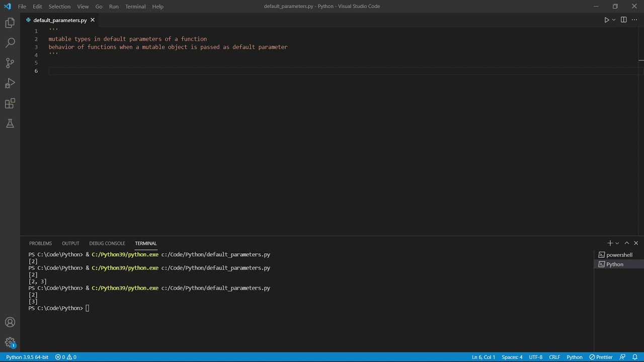This screenshot has height=362, width=644.
Task: Select the powershell terminal instance
Action: (x=619, y=255)
